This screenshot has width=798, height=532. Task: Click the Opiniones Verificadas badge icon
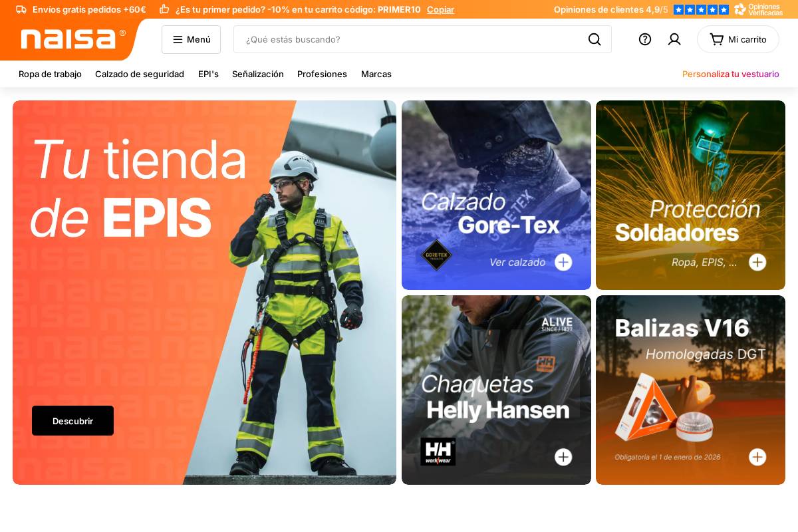coord(740,9)
